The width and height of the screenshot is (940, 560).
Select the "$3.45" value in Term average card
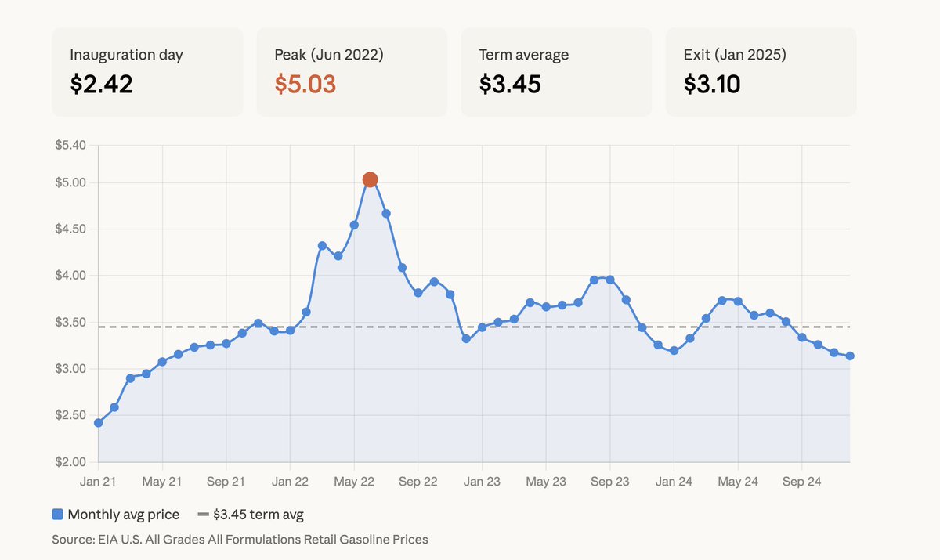[x=511, y=84]
